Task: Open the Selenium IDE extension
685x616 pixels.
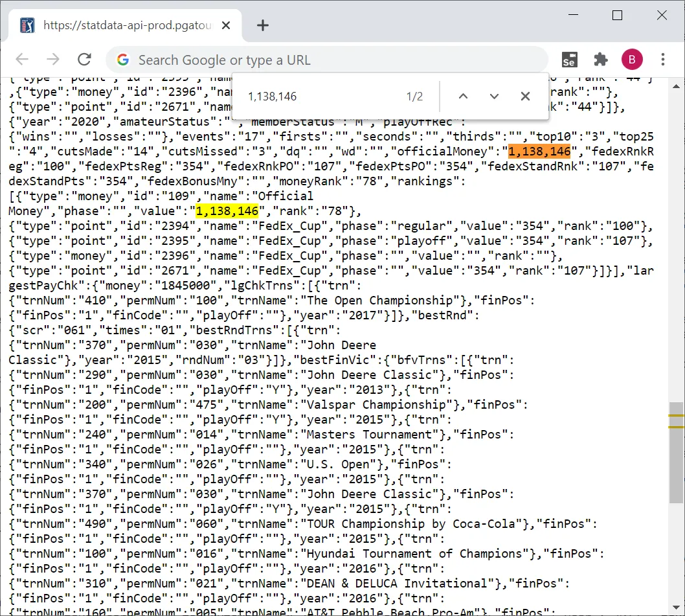Action: (569, 60)
